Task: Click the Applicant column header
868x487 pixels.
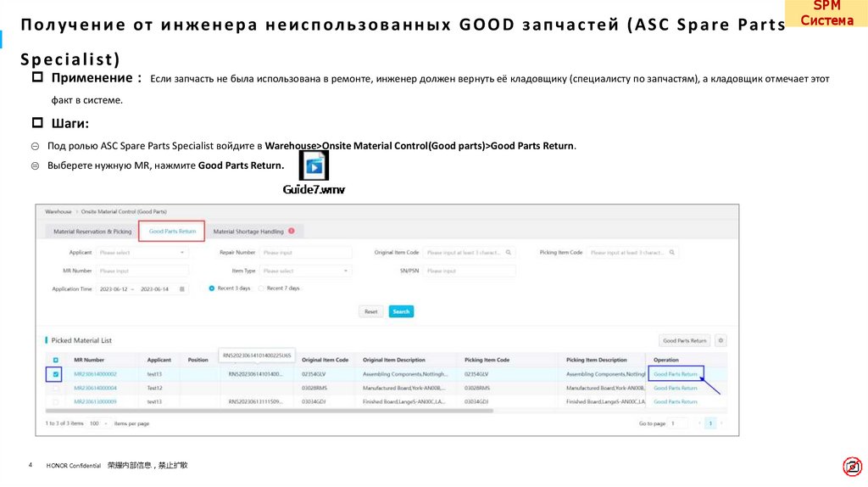Action: (159, 360)
